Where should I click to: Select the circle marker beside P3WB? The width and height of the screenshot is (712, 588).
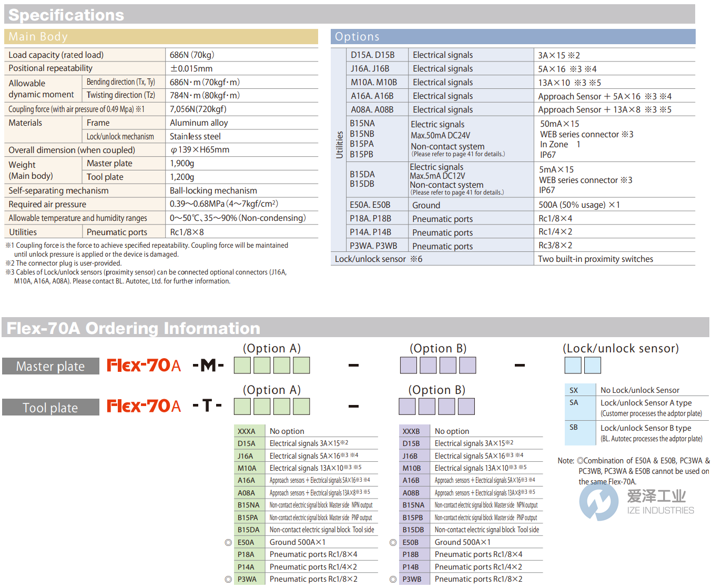pos(393,579)
